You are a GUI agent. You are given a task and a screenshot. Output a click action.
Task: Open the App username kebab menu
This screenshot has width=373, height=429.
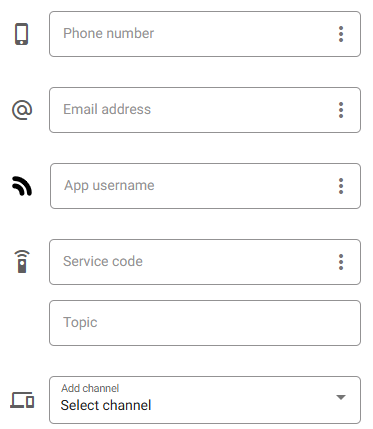pos(341,186)
